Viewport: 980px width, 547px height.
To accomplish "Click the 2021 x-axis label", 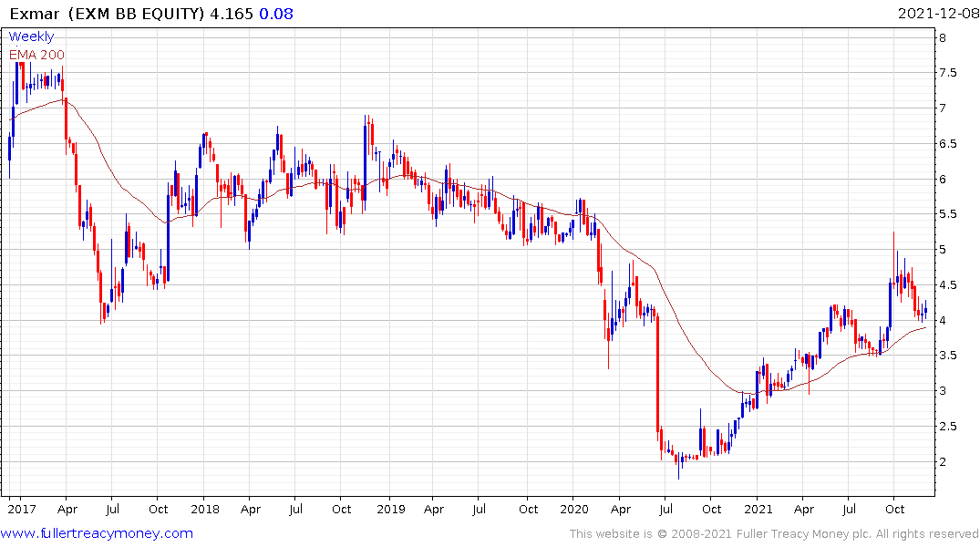I will [758, 509].
